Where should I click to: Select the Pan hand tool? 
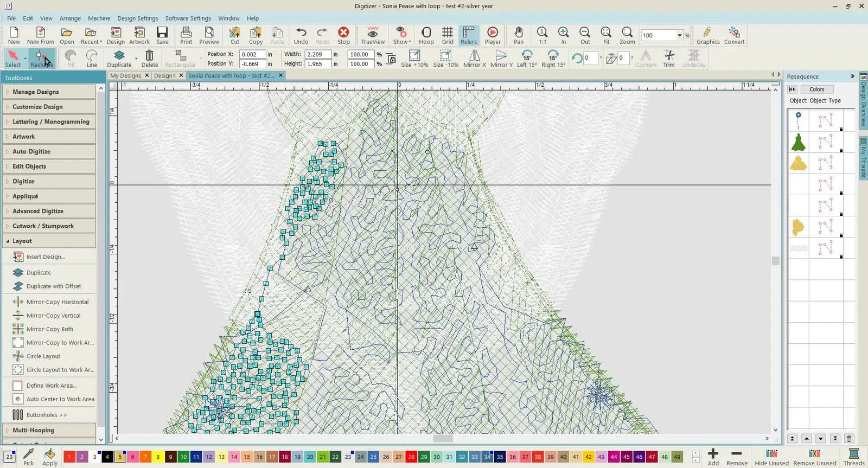tap(519, 35)
